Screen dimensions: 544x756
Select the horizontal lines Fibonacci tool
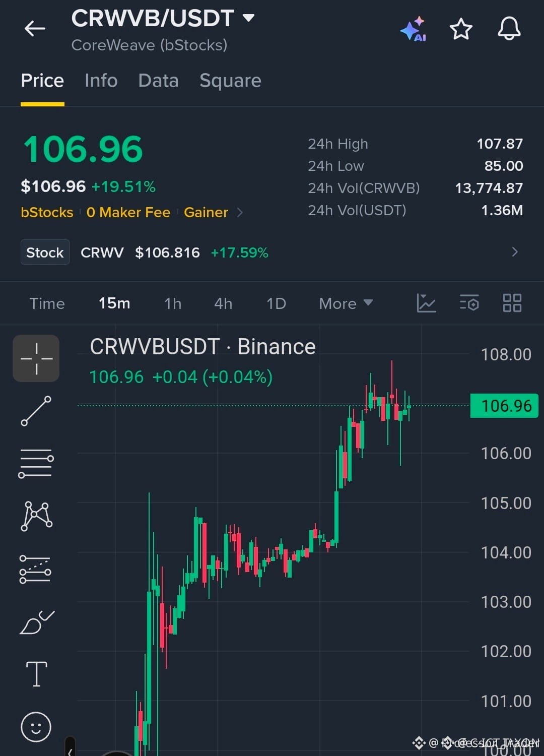36,463
